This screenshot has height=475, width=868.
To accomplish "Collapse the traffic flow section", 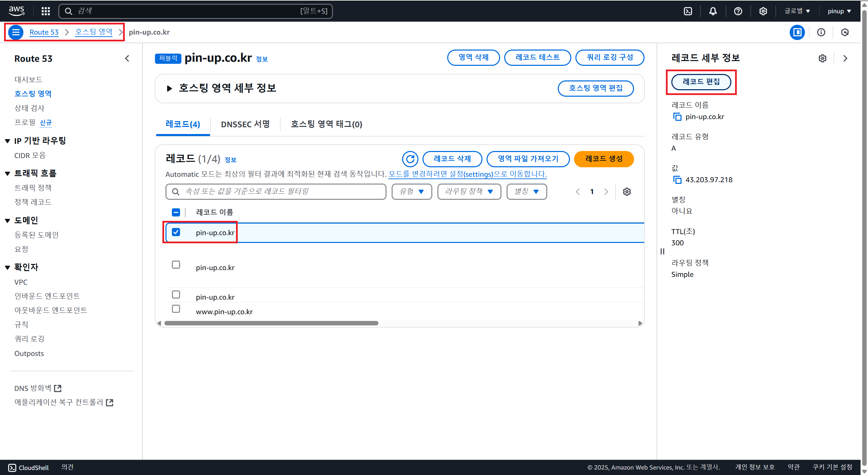I will click(x=7, y=173).
